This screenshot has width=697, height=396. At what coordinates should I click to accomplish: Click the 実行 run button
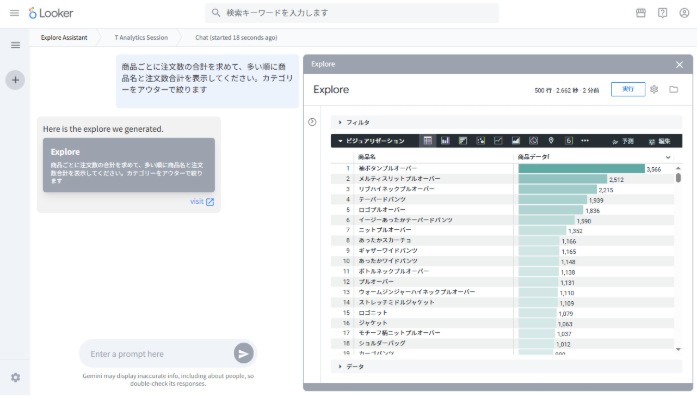pyautogui.click(x=628, y=89)
